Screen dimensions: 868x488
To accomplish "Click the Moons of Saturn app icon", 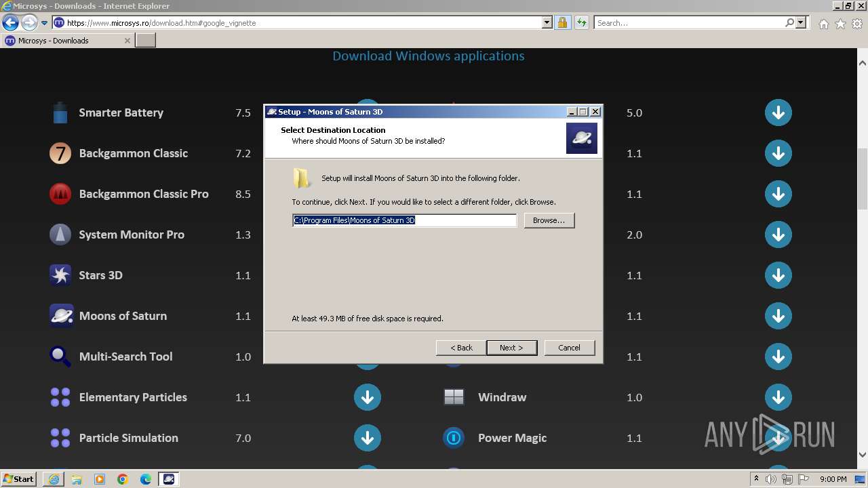I will click(61, 316).
